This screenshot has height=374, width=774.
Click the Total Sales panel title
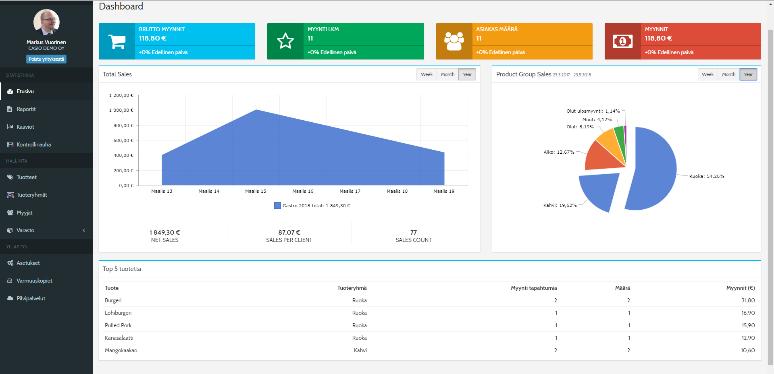[117, 75]
